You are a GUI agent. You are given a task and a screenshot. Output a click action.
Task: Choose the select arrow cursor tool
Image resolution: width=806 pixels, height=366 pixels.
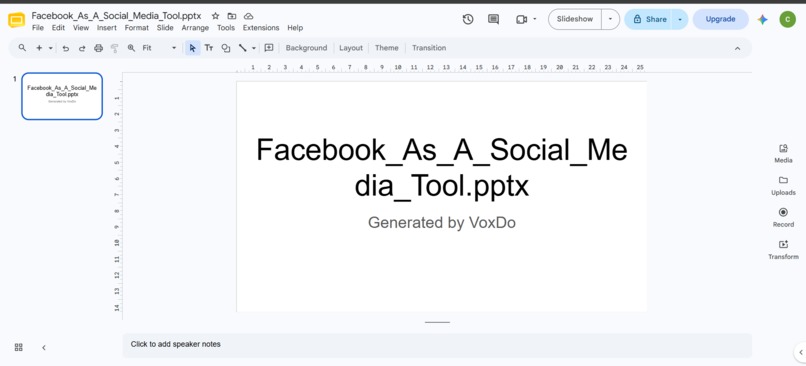click(193, 48)
